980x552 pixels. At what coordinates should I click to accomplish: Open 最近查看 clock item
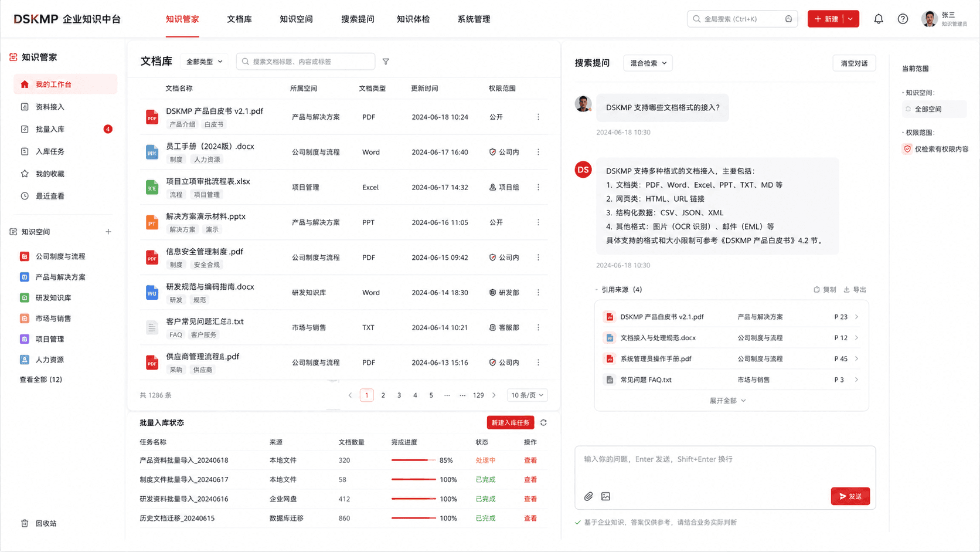pyautogui.click(x=42, y=196)
